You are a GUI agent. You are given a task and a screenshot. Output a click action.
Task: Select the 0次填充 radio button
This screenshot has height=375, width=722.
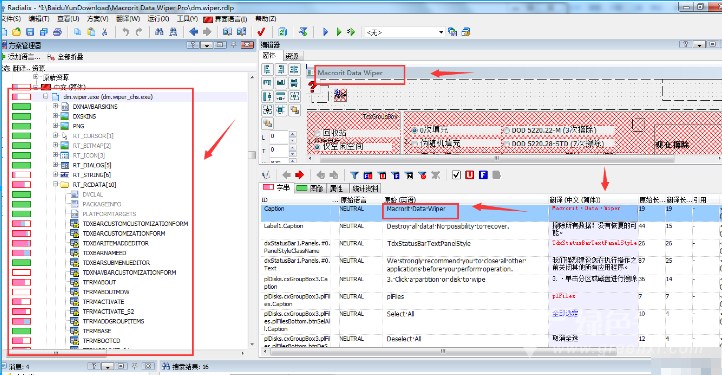(x=414, y=130)
